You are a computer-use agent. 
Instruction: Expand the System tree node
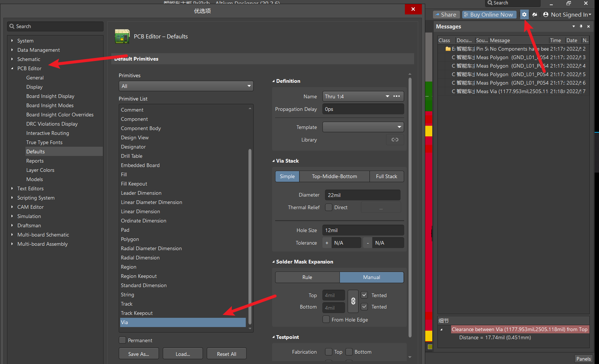point(12,41)
